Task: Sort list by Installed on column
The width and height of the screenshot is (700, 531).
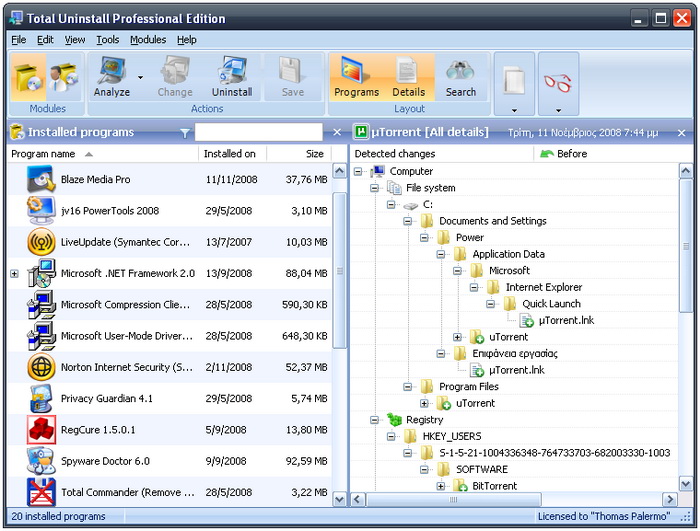Action: (x=230, y=154)
